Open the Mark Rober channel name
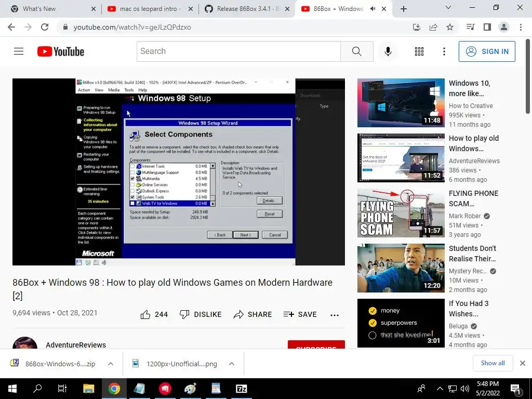This screenshot has width=532, height=399. pos(464,216)
